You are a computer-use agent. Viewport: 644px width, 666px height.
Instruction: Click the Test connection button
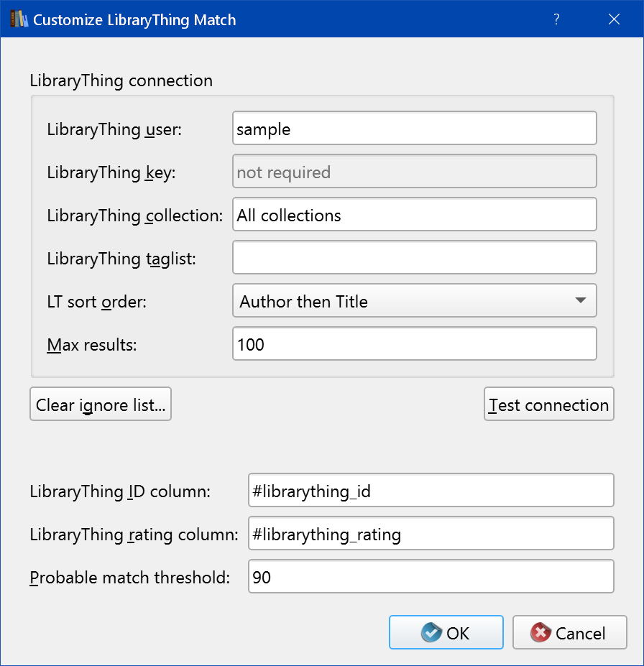click(x=548, y=404)
